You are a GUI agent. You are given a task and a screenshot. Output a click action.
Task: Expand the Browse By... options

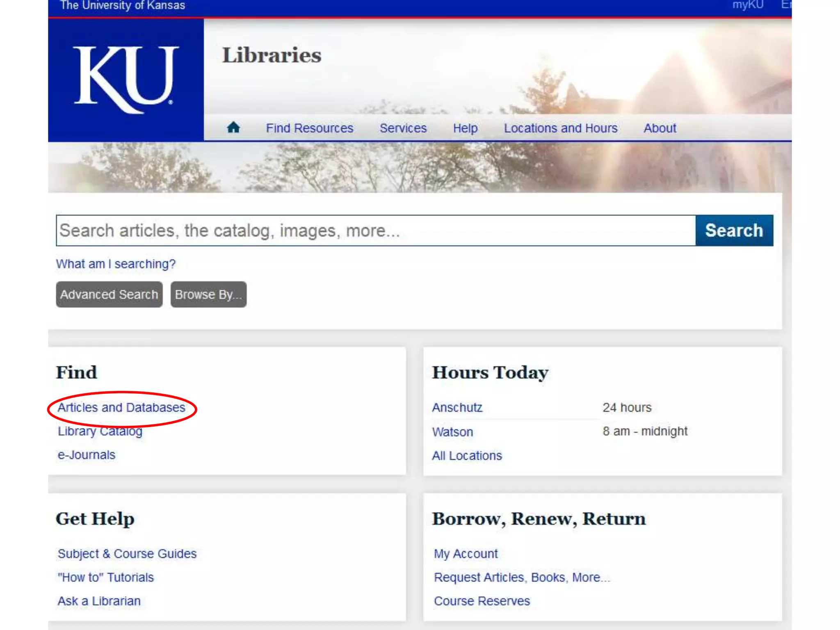pos(208,294)
